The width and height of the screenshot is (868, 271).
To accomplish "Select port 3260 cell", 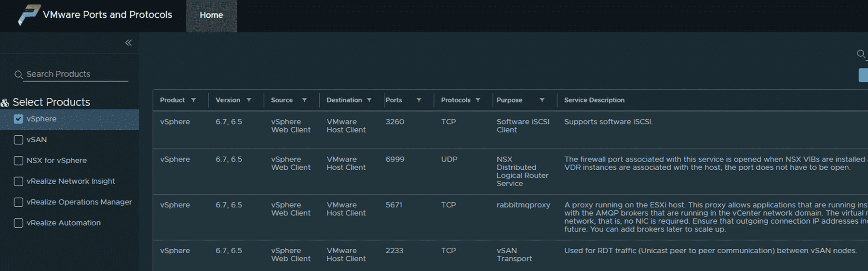I will 395,122.
